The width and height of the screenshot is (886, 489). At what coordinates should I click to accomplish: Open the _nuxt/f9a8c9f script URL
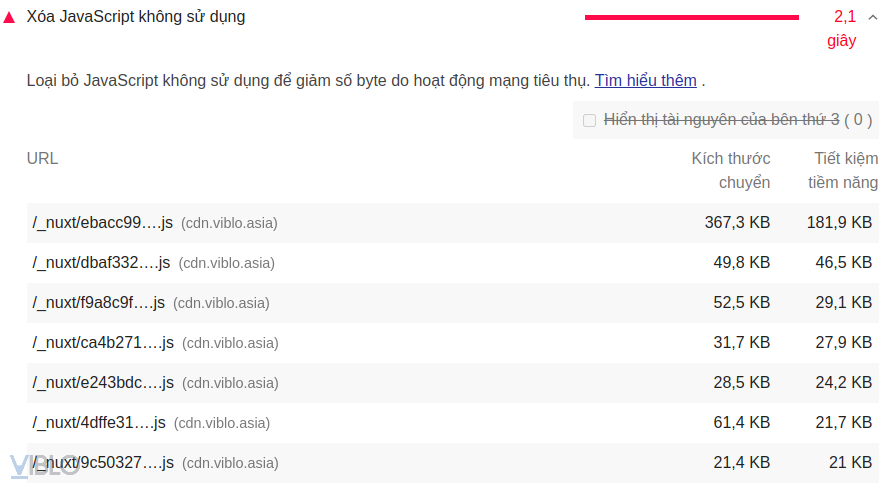tap(99, 303)
